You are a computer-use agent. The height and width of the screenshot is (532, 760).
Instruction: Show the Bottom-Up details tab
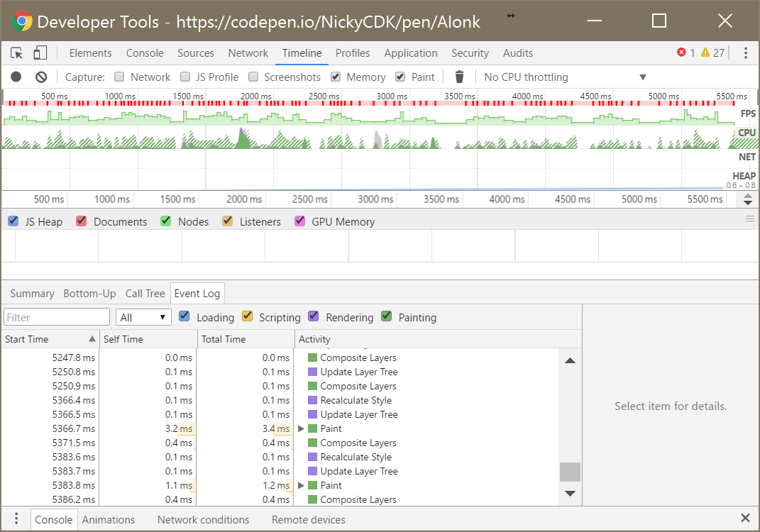coord(89,293)
